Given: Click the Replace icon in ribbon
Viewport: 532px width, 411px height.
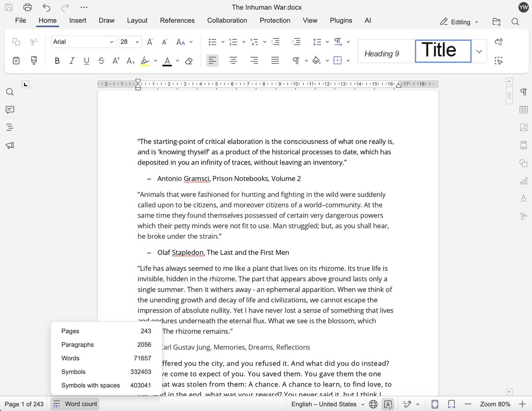Looking at the screenshot, I should (499, 42).
